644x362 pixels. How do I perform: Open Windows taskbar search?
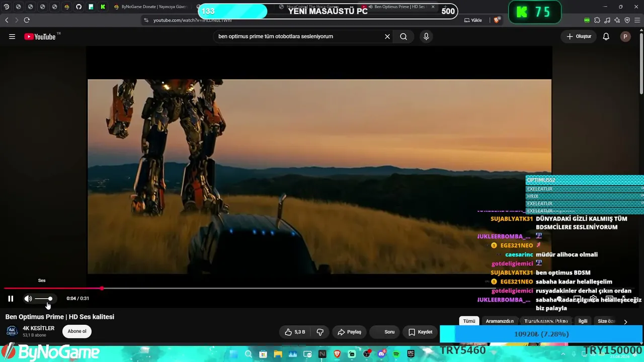click(249, 354)
